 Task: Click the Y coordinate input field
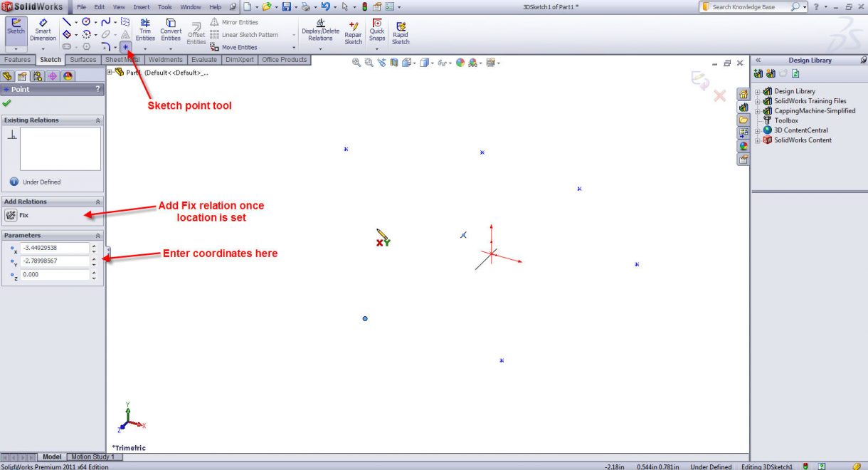[x=54, y=261]
